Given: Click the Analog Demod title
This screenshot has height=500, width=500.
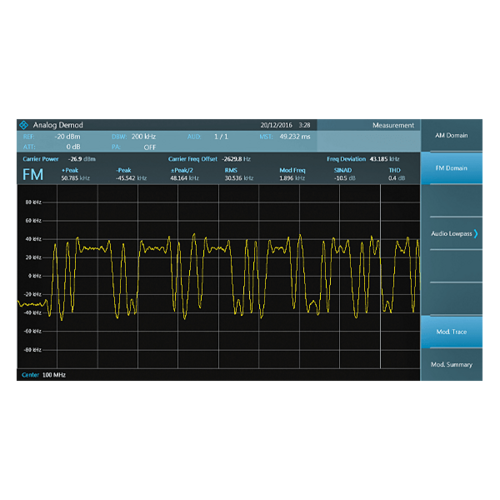Looking at the screenshot, I should point(58,125).
